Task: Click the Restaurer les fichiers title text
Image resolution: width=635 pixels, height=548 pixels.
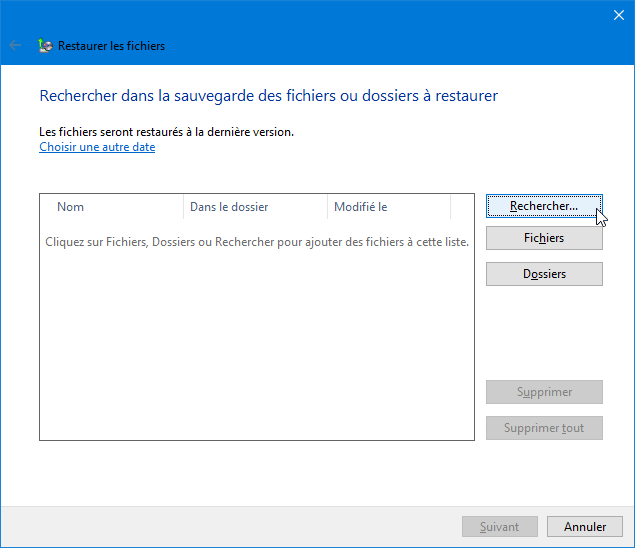Action: click(111, 46)
